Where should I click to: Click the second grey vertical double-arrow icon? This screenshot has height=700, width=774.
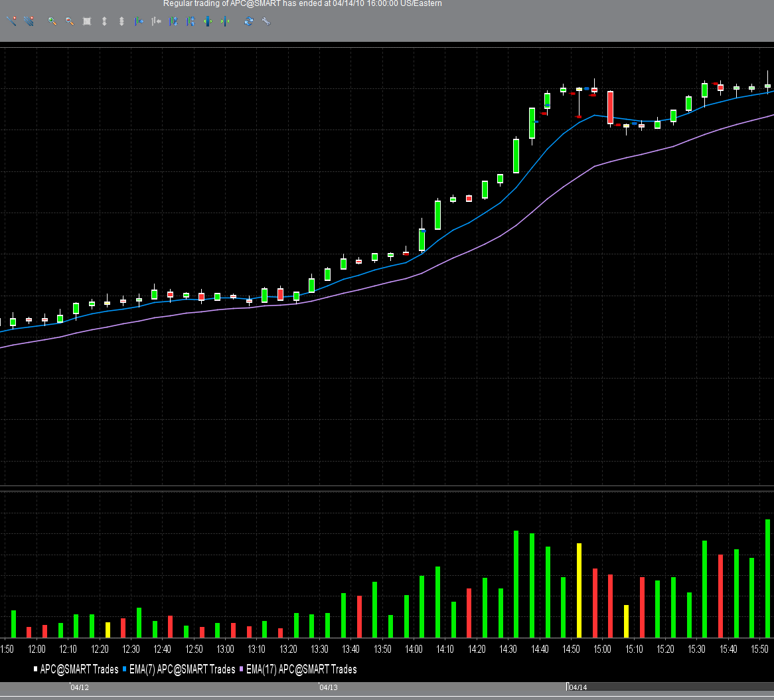coord(121,21)
